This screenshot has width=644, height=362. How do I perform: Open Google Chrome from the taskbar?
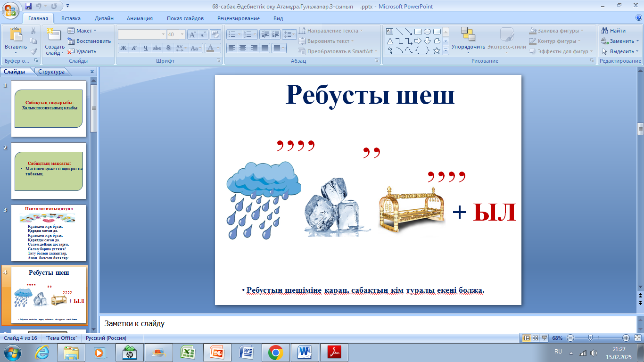coord(275,352)
